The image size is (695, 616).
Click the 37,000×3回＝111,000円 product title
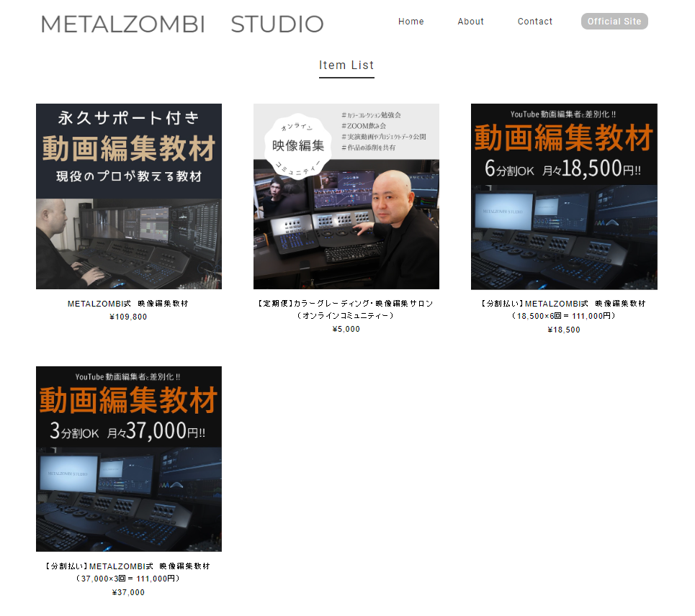[x=128, y=572]
